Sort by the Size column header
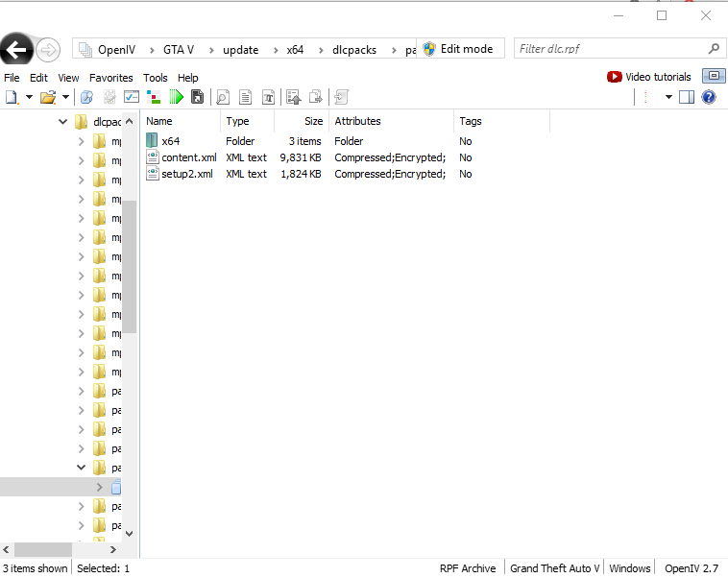Viewport: 728px width, 578px height. click(x=302, y=121)
